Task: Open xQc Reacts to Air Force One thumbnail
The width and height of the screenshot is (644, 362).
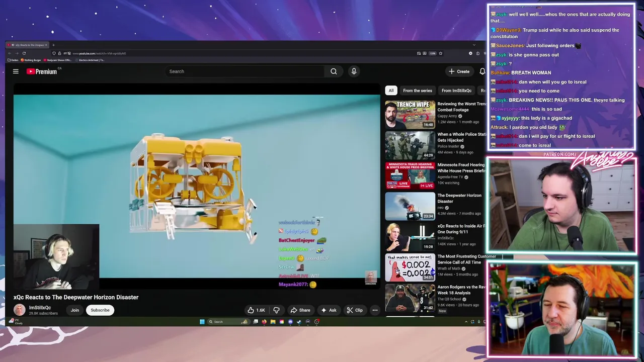Action: coord(410,237)
